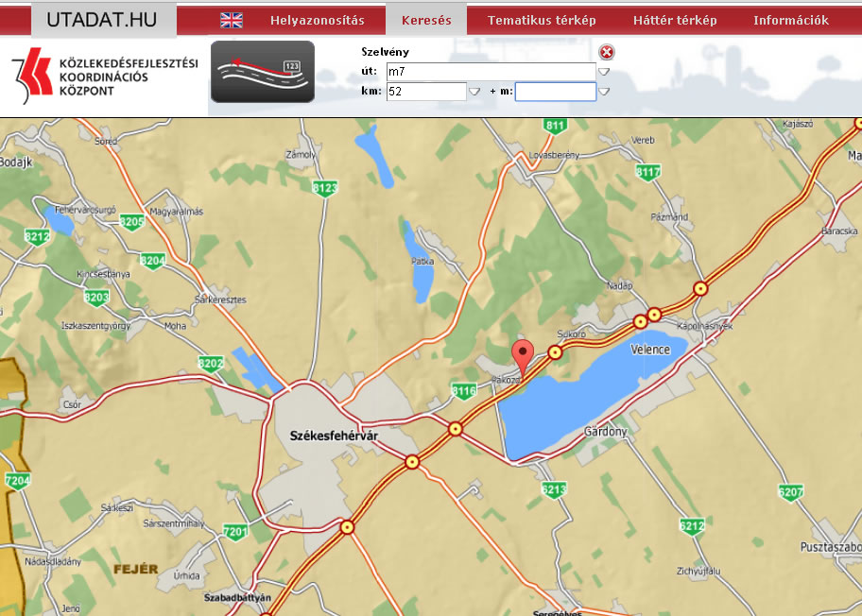
Task: Click the 811 road shield marker
Action: (555, 126)
